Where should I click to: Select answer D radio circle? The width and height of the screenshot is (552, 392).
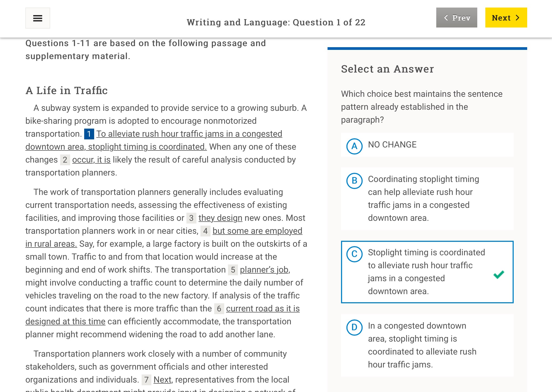[x=354, y=327]
